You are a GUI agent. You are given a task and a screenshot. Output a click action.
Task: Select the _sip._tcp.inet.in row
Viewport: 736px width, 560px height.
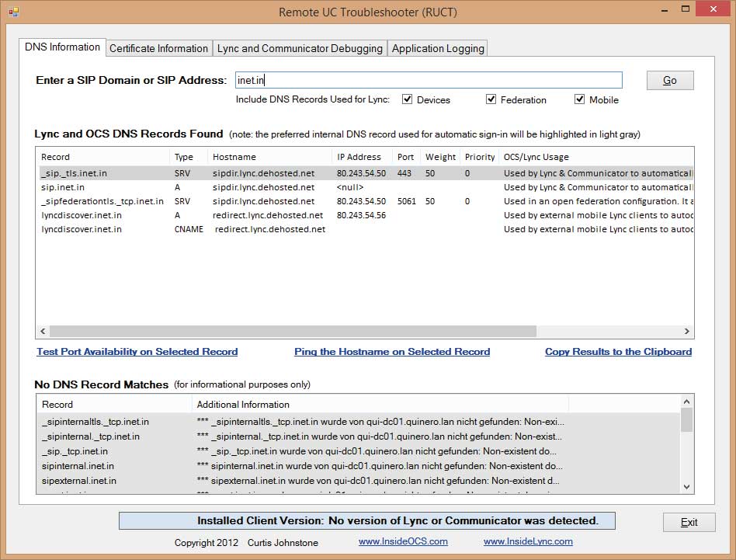[358, 451]
